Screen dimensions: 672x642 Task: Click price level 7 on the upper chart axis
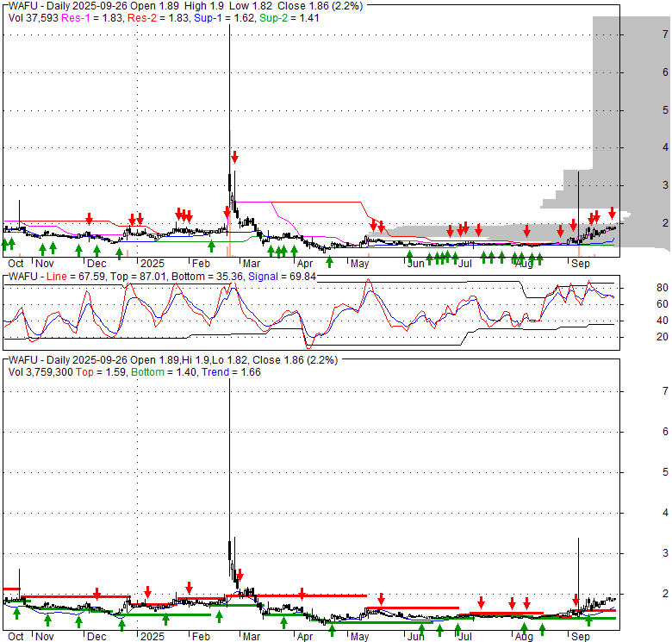[x=665, y=34]
